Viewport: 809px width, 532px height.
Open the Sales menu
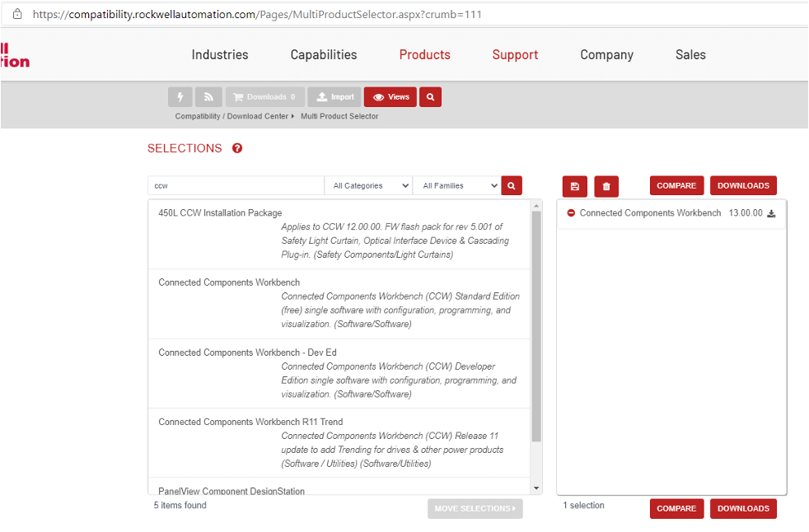(x=690, y=54)
